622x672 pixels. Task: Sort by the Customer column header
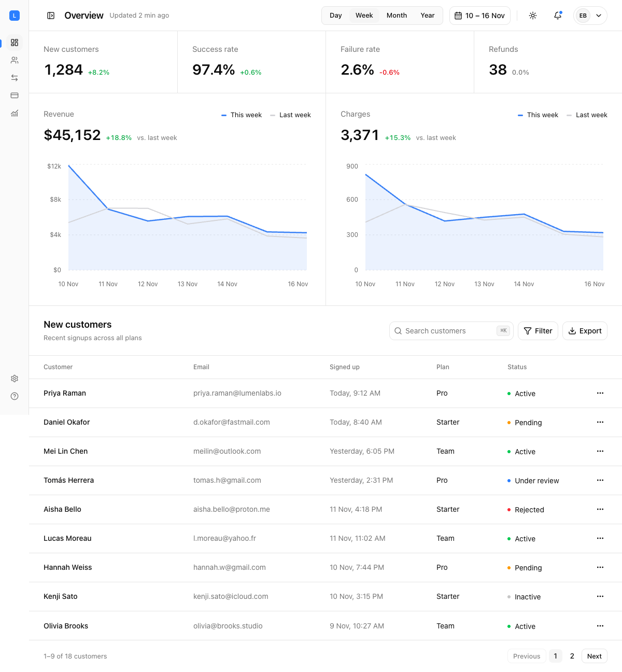[58, 367]
